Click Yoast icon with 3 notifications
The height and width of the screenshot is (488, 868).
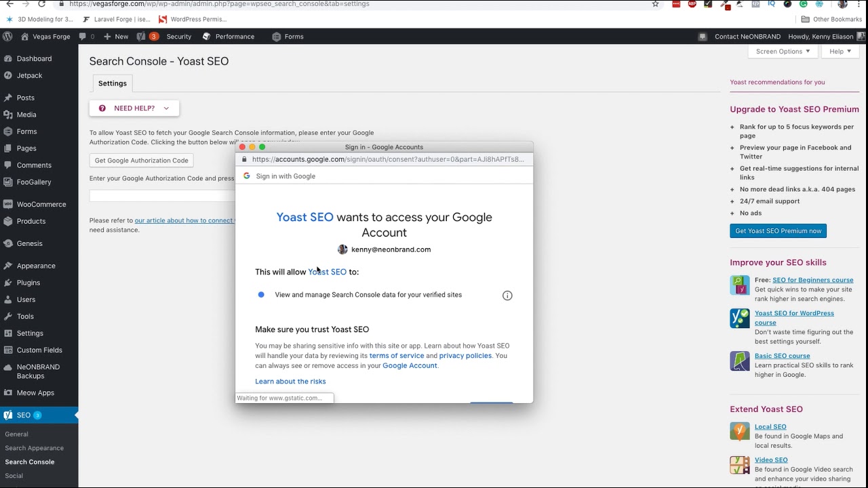(147, 37)
